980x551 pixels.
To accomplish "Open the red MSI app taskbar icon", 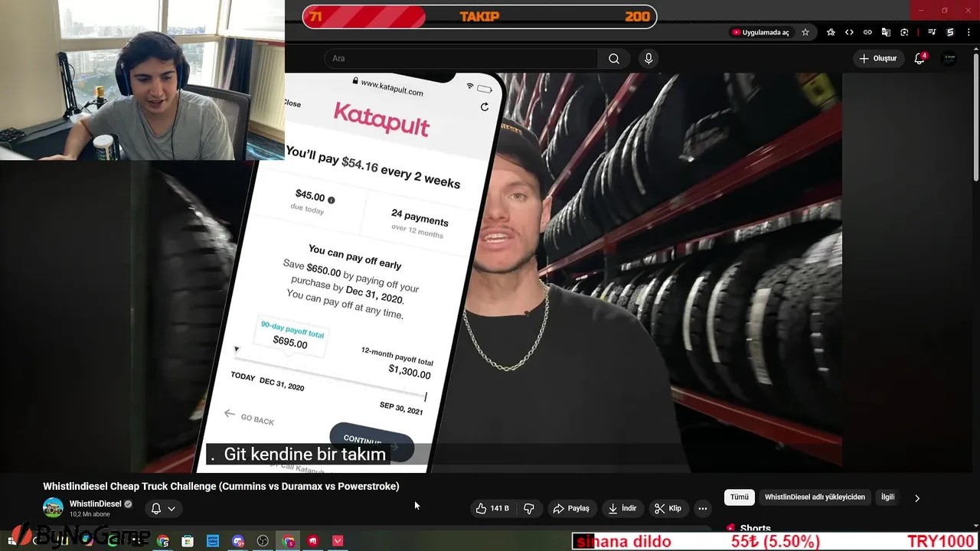I will tap(313, 541).
